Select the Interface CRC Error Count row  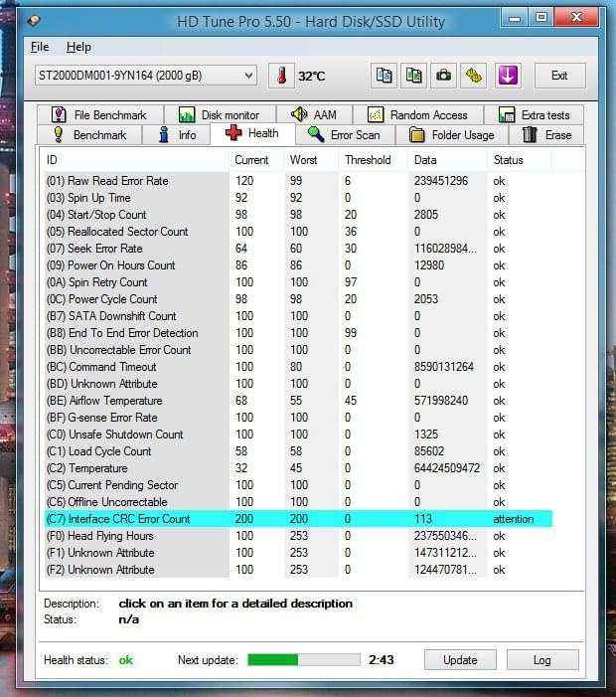[129, 519]
